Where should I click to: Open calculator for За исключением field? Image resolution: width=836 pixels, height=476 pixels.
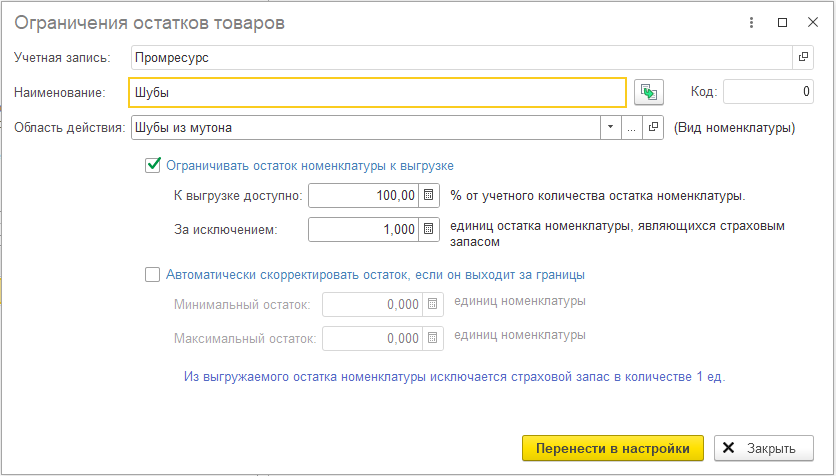pos(429,229)
